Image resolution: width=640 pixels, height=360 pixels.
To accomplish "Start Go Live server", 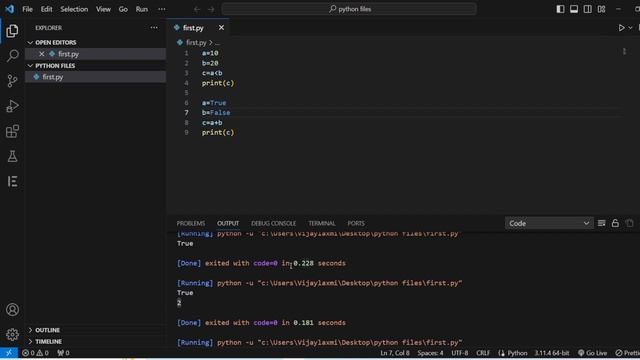I will [x=592, y=353].
